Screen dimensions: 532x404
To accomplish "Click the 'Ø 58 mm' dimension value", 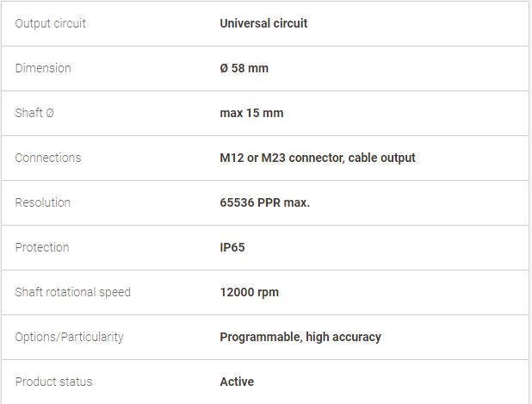I will click(244, 68).
